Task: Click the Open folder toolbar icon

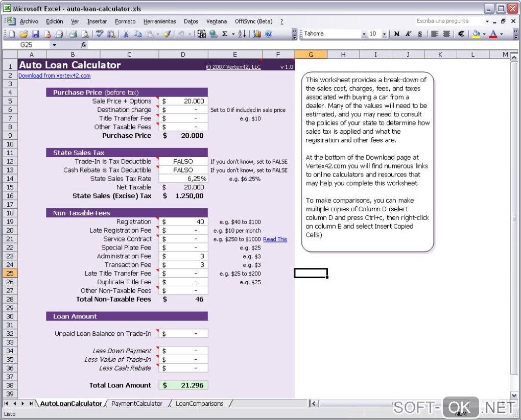Action: tap(23, 34)
